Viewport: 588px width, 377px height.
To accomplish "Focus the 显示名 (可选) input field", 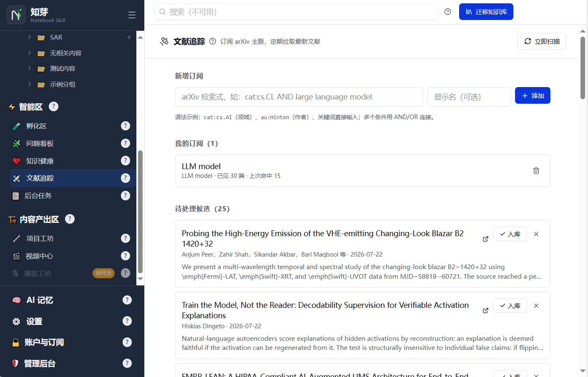I will [469, 97].
